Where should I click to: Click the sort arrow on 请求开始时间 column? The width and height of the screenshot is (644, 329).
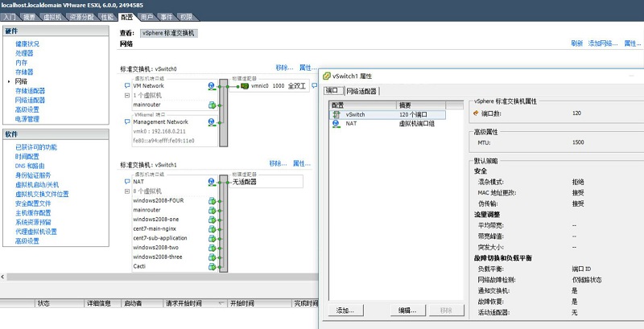(221, 303)
